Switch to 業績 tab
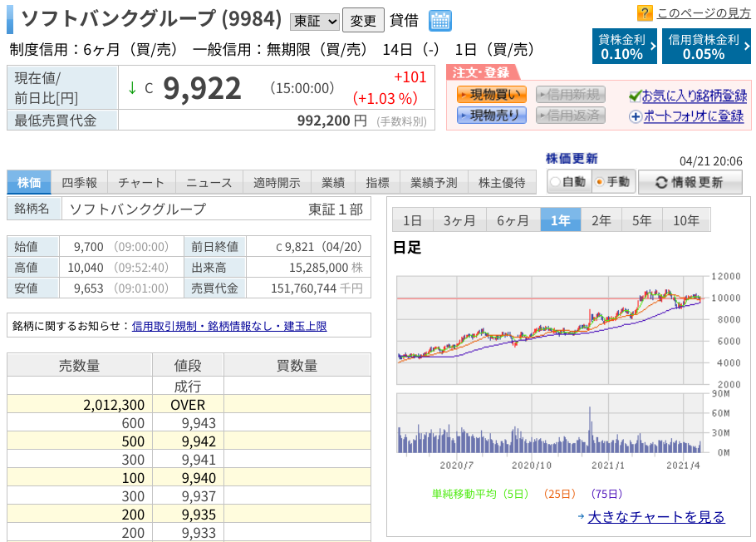Screen dimensions: 756x542 point(333,182)
